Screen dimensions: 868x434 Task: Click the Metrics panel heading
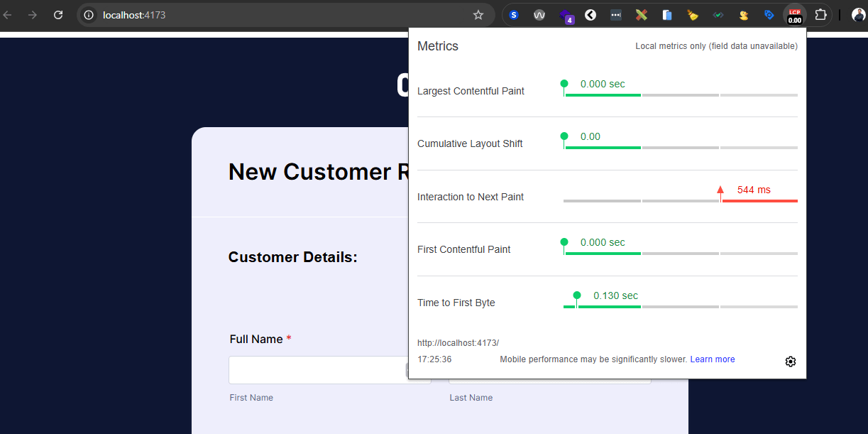(x=438, y=46)
